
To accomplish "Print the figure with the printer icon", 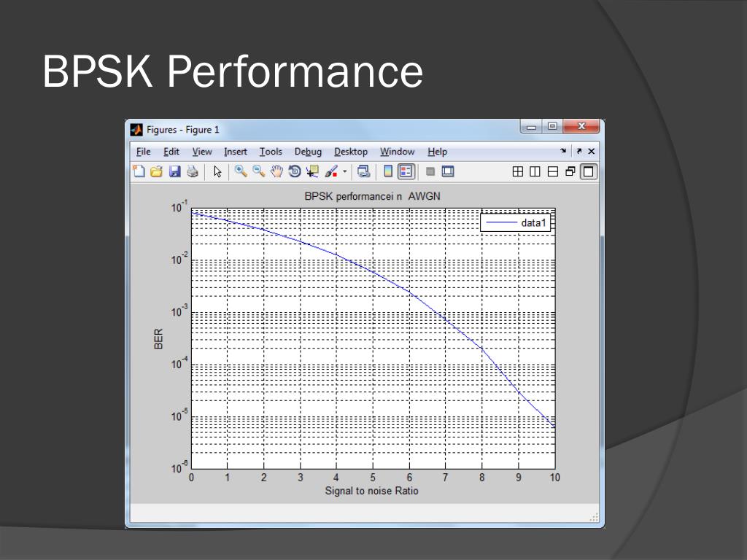I will point(193,171).
